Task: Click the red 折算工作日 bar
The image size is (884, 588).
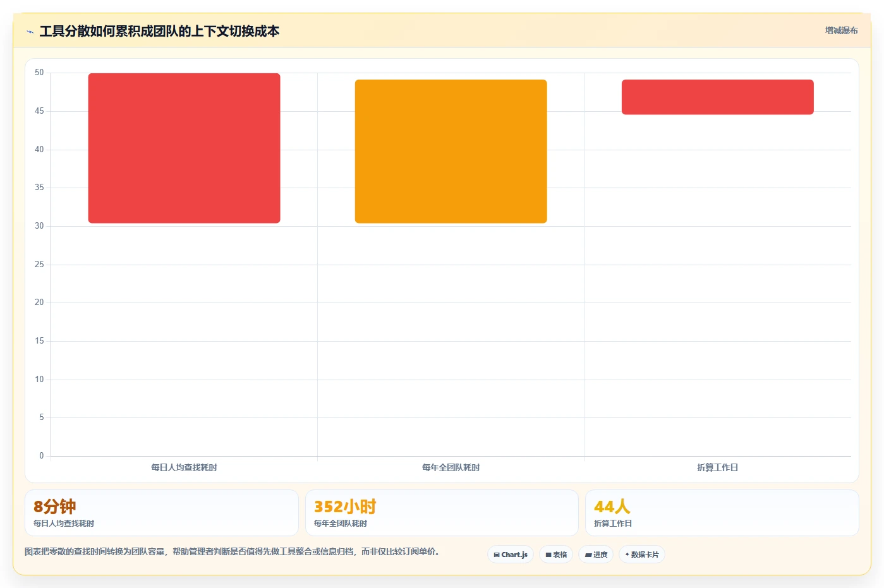Action: (x=717, y=97)
